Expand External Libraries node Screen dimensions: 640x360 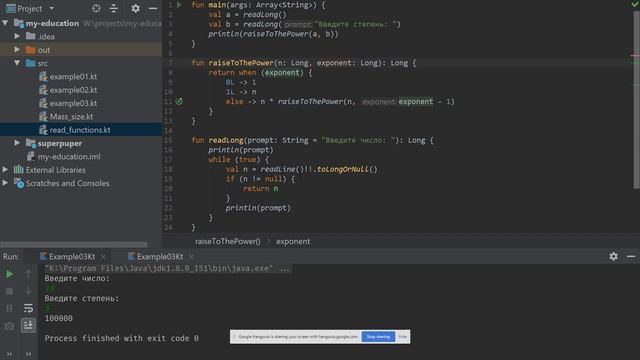click(x=5, y=169)
